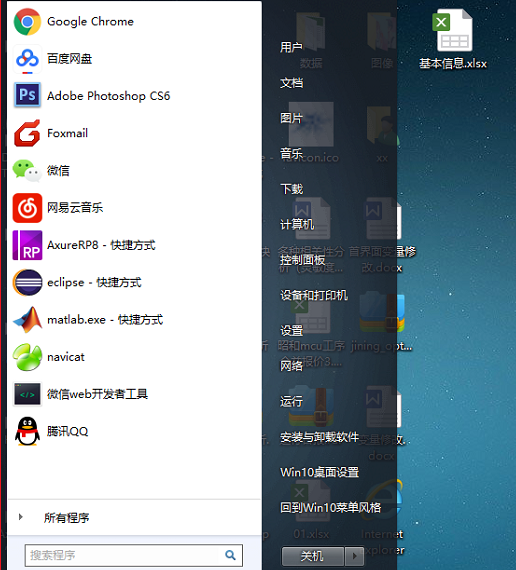
Task: Click the 'matlab.exe - 快捷方式' text label
Action: click(x=105, y=320)
